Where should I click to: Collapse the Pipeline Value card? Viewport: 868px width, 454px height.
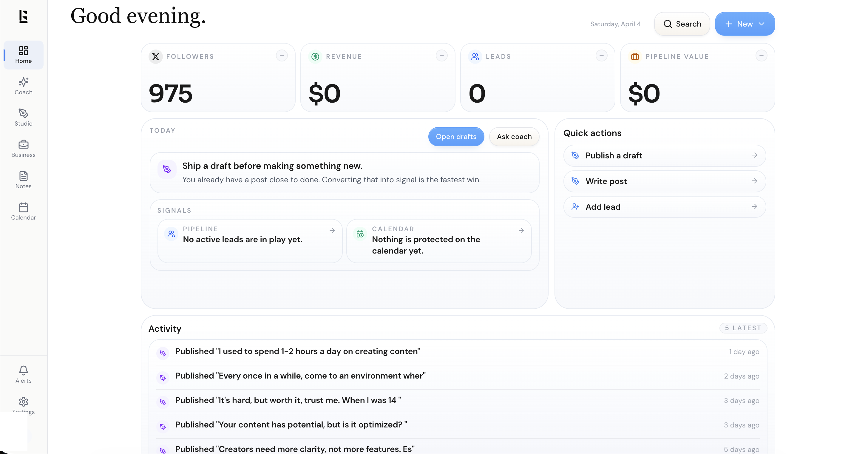click(x=762, y=55)
